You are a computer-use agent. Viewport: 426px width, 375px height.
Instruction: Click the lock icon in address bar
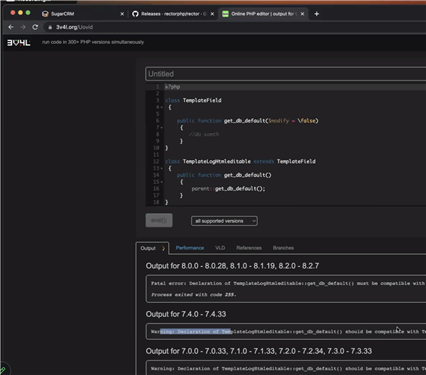(x=50, y=27)
